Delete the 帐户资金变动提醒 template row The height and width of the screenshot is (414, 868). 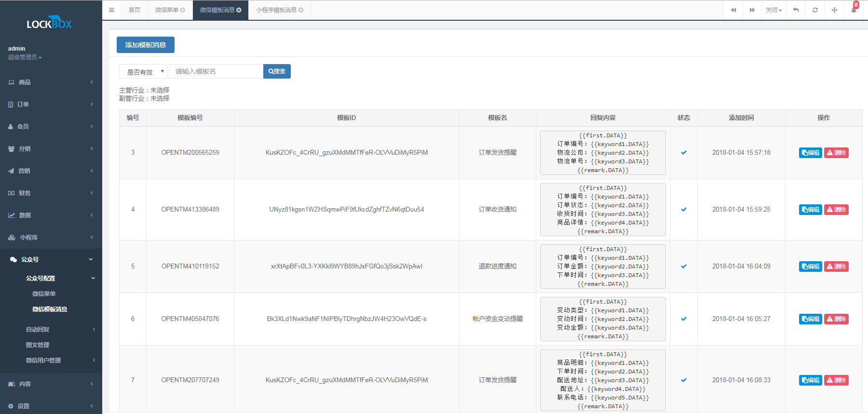[836, 319]
